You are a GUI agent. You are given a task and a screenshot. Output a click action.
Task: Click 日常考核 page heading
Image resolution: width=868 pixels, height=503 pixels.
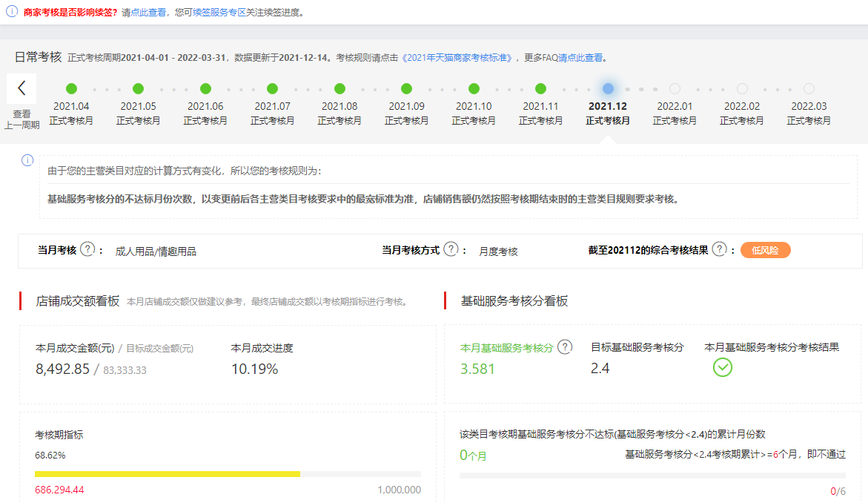pyautogui.click(x=38, y=57)
